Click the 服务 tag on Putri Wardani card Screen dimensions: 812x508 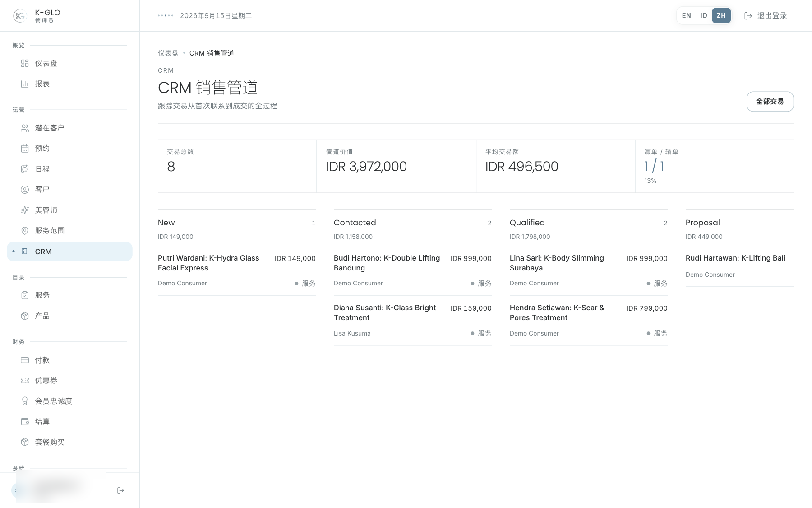pyautogui.click(x=305, y=284)
